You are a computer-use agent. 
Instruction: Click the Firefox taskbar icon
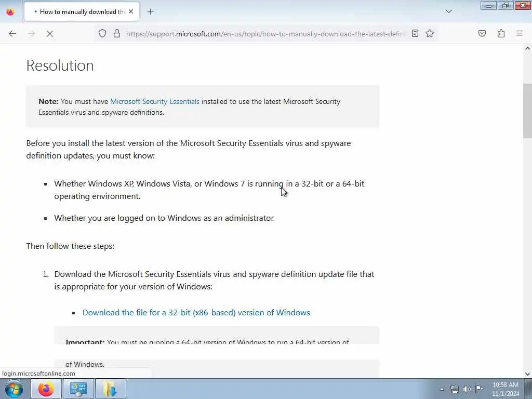(x=46, y=389)
